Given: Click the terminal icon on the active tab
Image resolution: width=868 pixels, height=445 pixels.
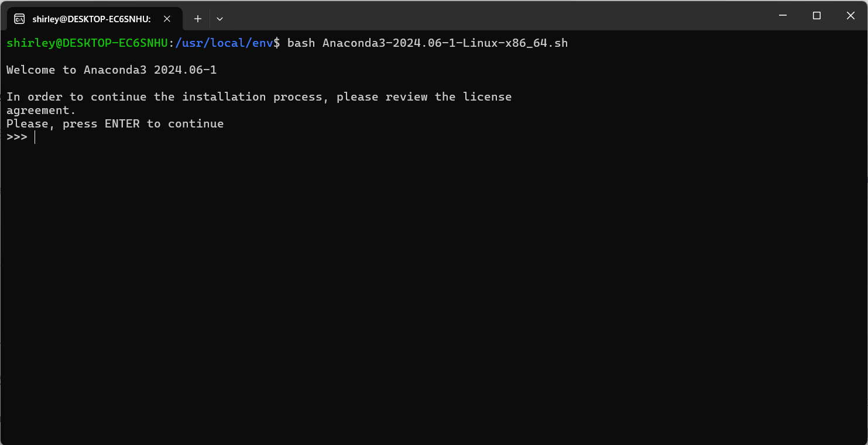Looking at the screenshot, I should [19, 18].
